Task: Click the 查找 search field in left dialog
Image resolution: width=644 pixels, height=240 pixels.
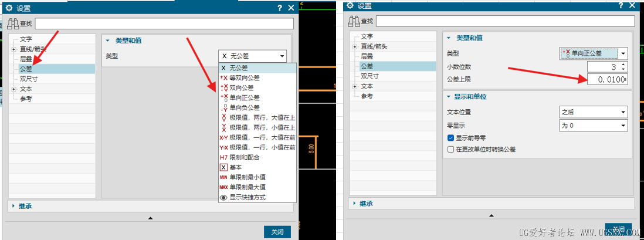Action: (x=164, y=24)
